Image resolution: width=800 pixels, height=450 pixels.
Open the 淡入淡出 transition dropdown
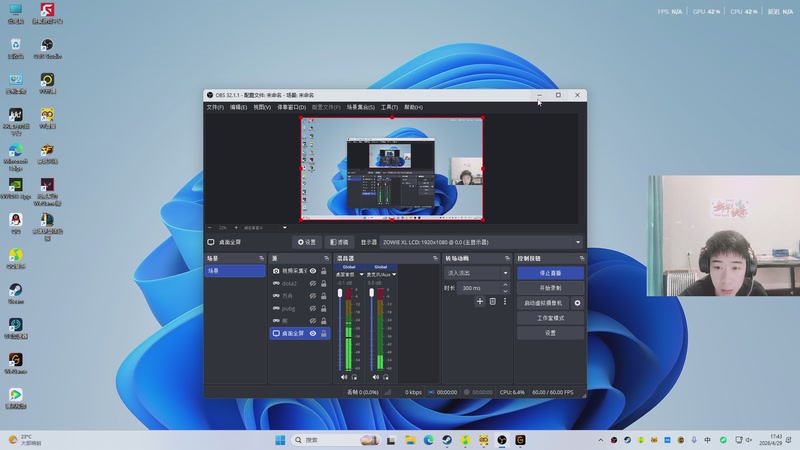pyautogui.click(x=478, y=273)
